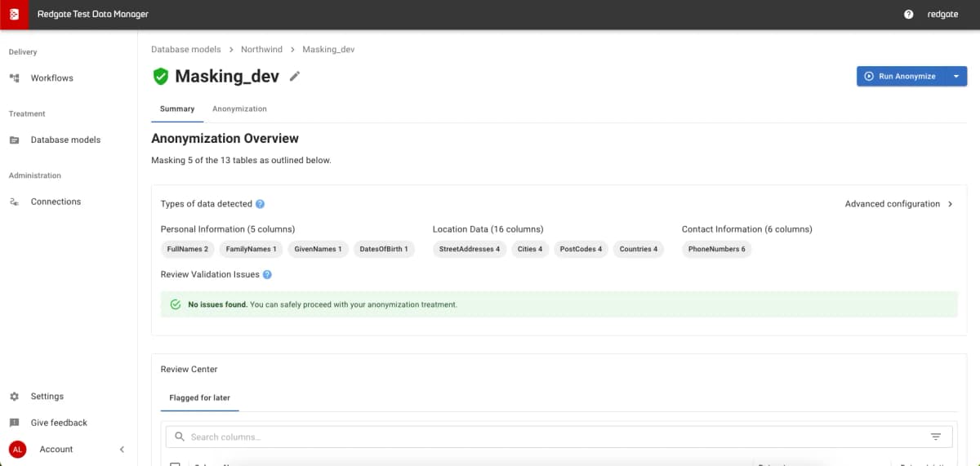Show help for Review Validation Issues
The height and width of the screenshot is (466, 980).
tap(267, 275)
